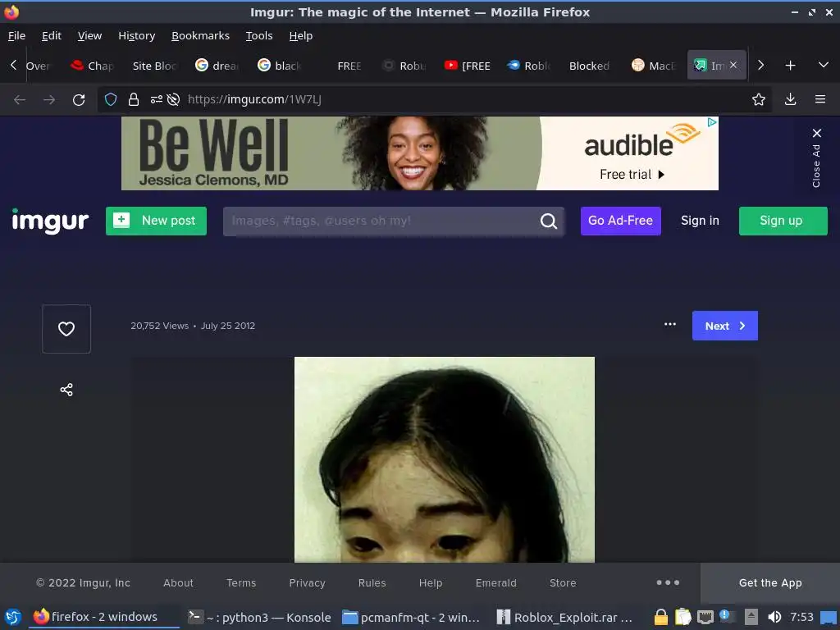Switch to the Site Bloc tab
840x630 pixels.
[x=153, y=66]
